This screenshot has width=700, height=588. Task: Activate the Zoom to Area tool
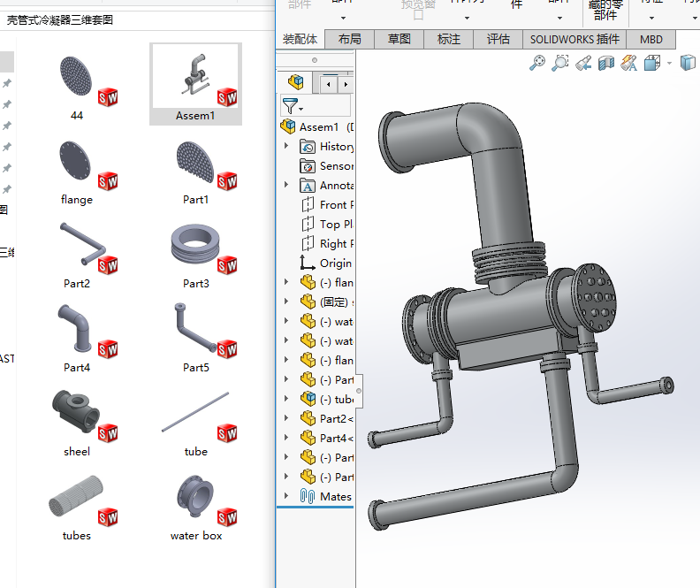(x=560, y=63)
